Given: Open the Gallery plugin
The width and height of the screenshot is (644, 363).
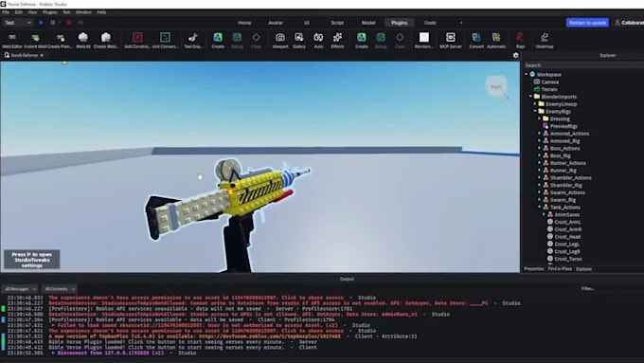Looking at the screenshot, I should click(299, 41).
